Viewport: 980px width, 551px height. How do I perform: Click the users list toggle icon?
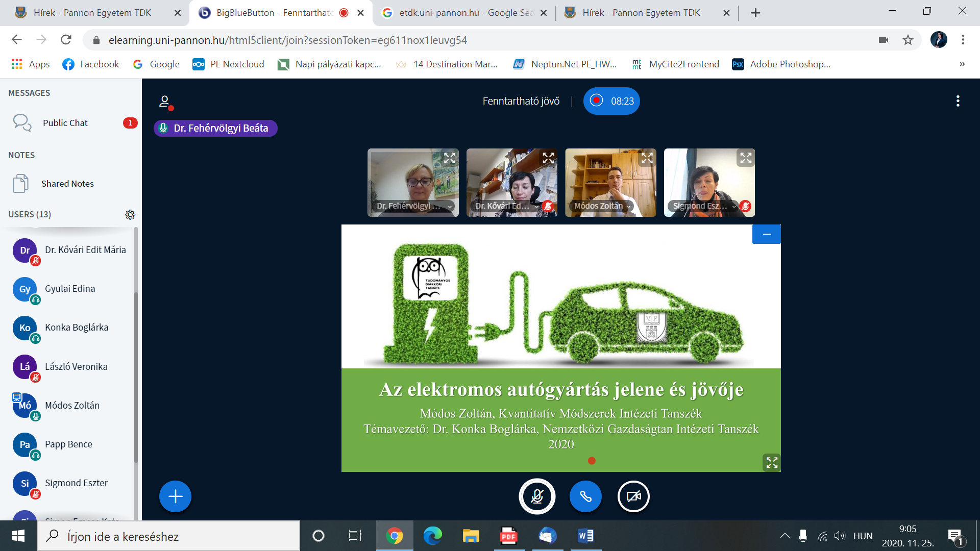tap(164, 102)
